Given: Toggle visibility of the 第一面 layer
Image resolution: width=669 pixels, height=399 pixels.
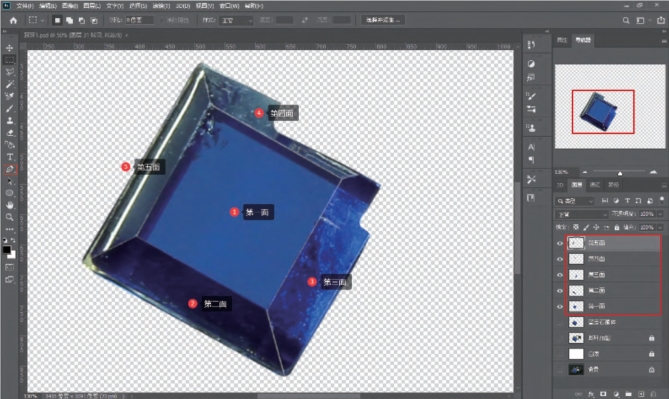Looking at the screenshot, I should (x=560, y=306).
